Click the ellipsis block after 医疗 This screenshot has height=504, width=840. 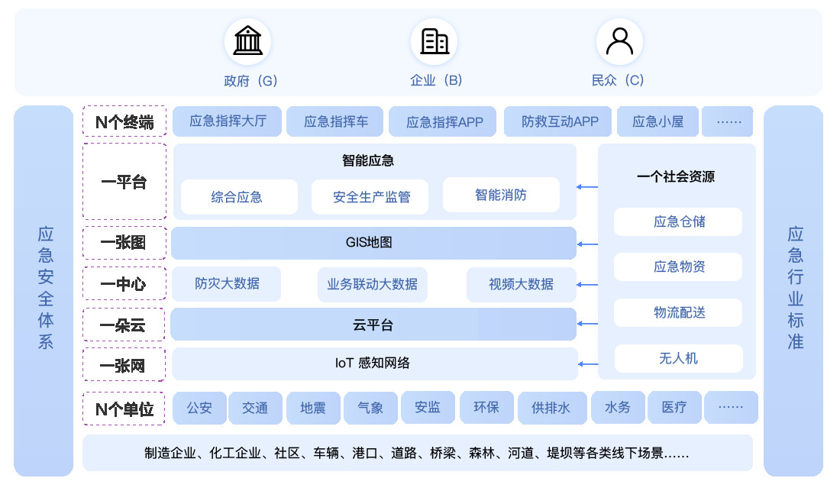pos(732,407)
